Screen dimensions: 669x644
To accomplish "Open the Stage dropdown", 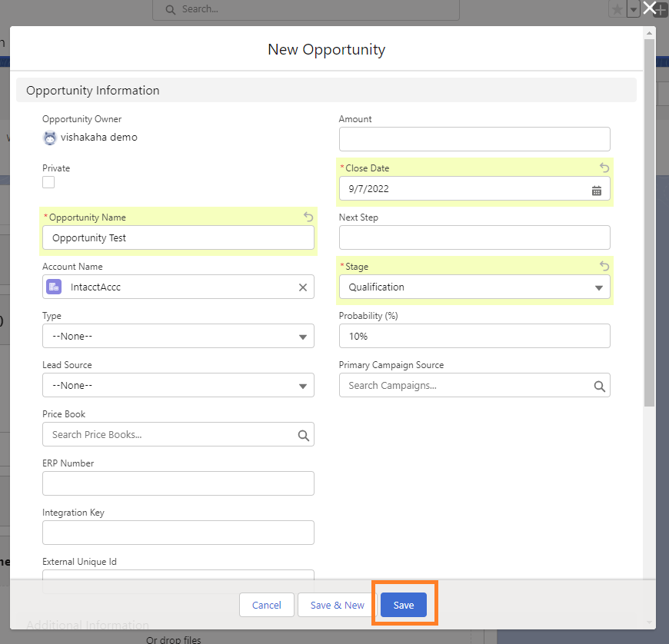I will pyautogui.click(x=474, y=287).
